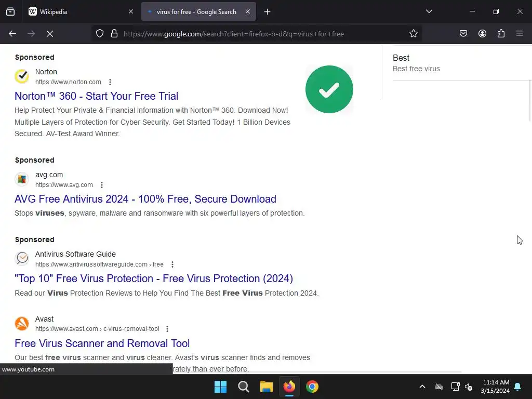Screen dimensions: 532x399
Task: View site security lock information
Action: 114,34
